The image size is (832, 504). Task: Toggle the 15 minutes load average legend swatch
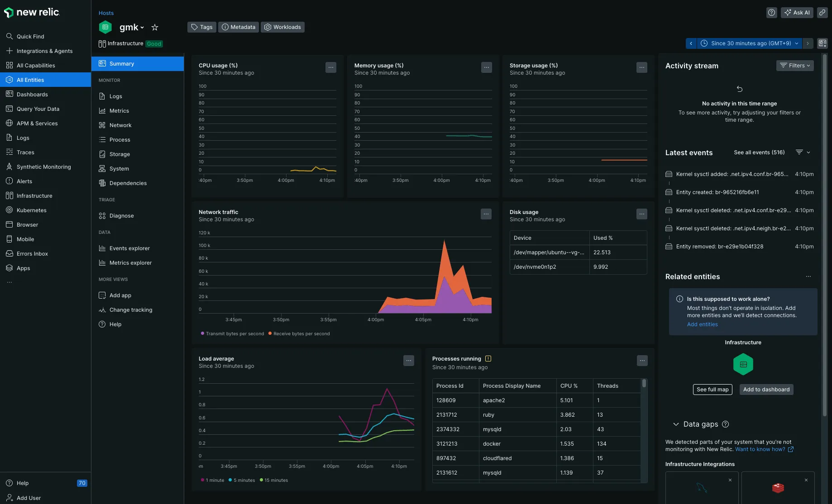pyautogui.click(x=262, y=480)
